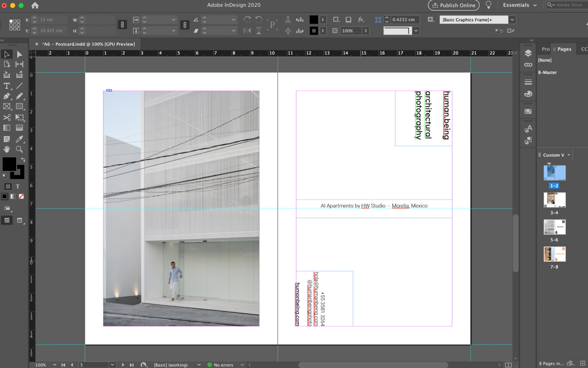Image resolution: width=588 pixels, height=368 pixels.
Task: Grab the Hand tool
Action: click(x=7, y=149)
